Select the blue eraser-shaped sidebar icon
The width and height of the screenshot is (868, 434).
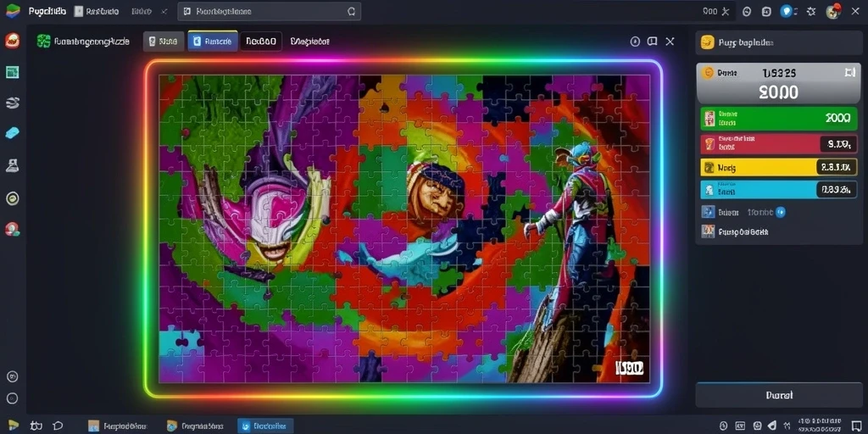pyautogui.click(x=12, y=133)
